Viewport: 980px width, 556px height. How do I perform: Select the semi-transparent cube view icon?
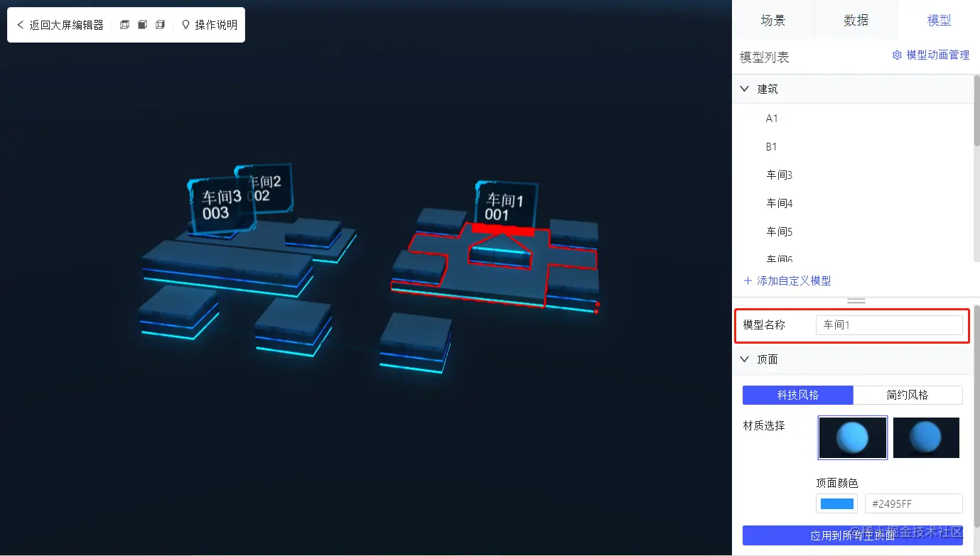tap(160, 25)
